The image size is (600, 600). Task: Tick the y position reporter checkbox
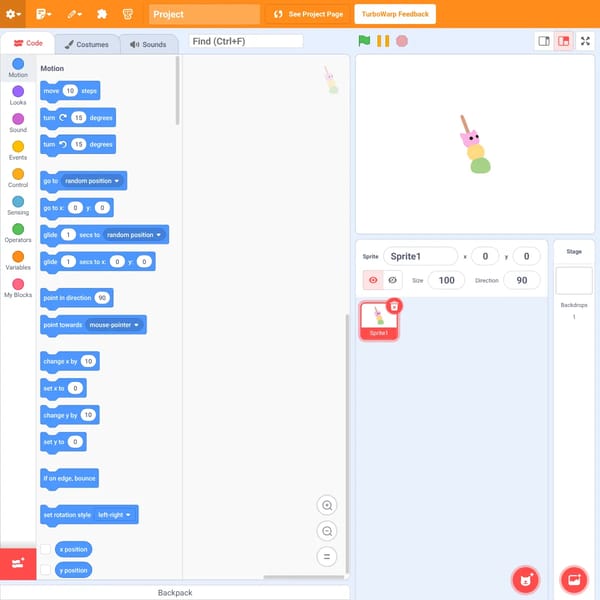pos(46,570)
